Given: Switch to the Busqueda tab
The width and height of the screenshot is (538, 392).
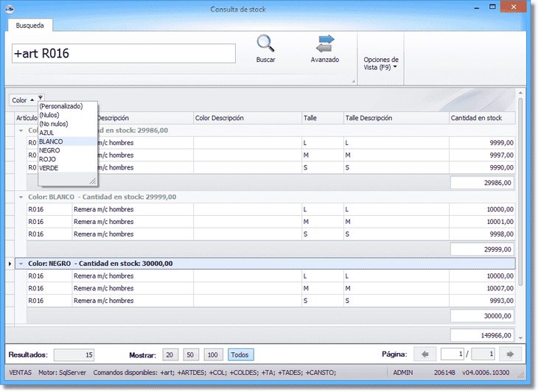Looking at the screenshot, I should click(x=29, y=25).
